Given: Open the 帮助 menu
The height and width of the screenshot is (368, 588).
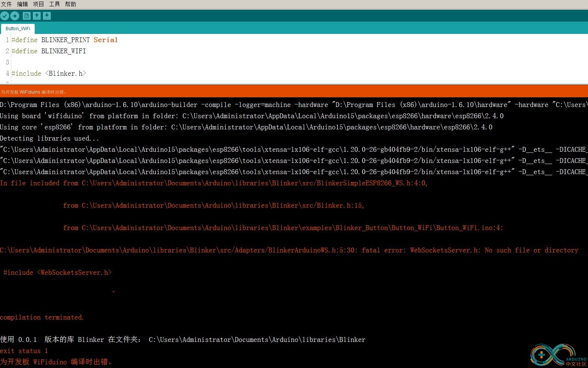Looking at the screenshot, I should click(x=71, y=4).
